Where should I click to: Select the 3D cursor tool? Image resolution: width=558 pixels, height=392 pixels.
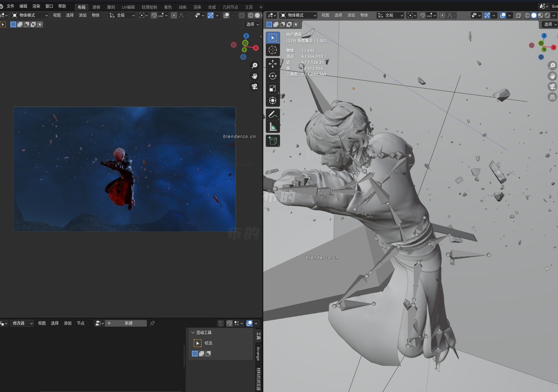click(x=273, y=50)
